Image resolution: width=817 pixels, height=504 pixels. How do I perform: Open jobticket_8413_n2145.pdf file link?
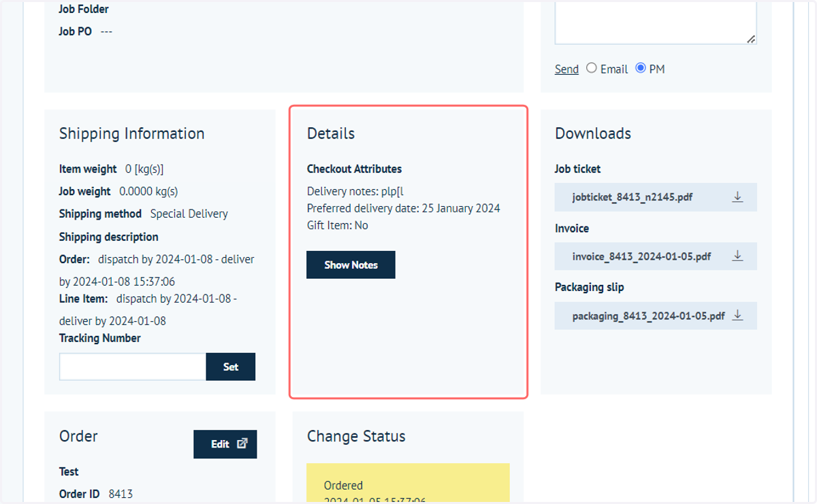[x=633, y=197]
